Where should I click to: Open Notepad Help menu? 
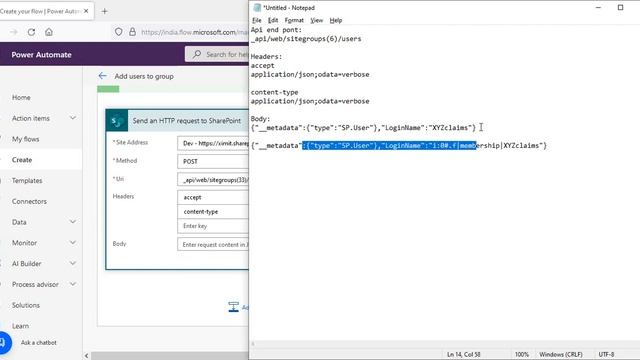pyautogui.click(x=336, y=20)
